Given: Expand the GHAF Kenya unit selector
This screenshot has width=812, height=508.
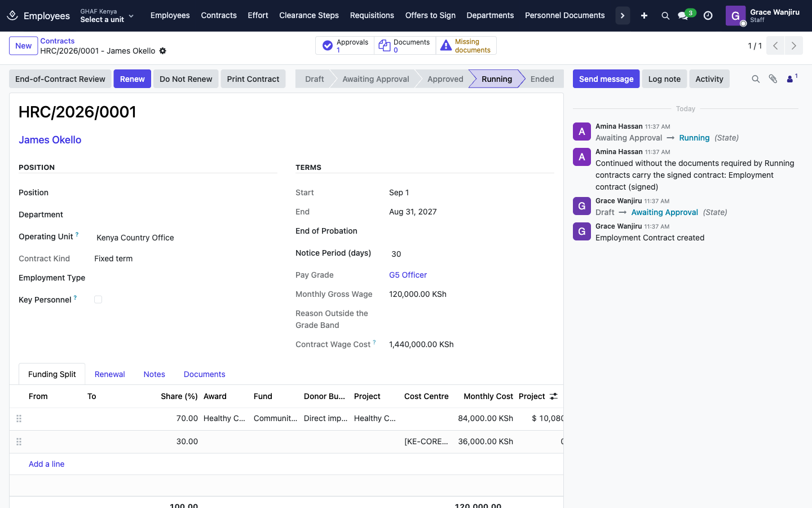Looking at the screenshot, I should coord(107,16).
